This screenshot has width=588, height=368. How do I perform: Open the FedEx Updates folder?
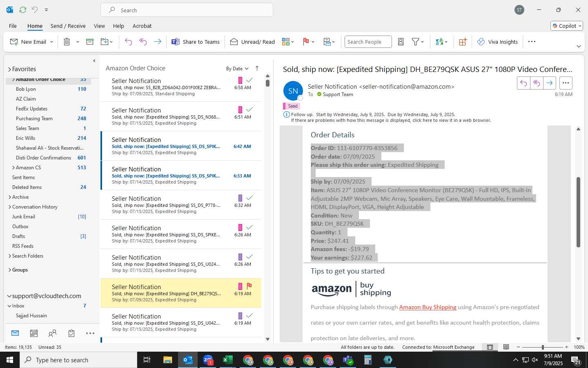[x=31, y=109]
